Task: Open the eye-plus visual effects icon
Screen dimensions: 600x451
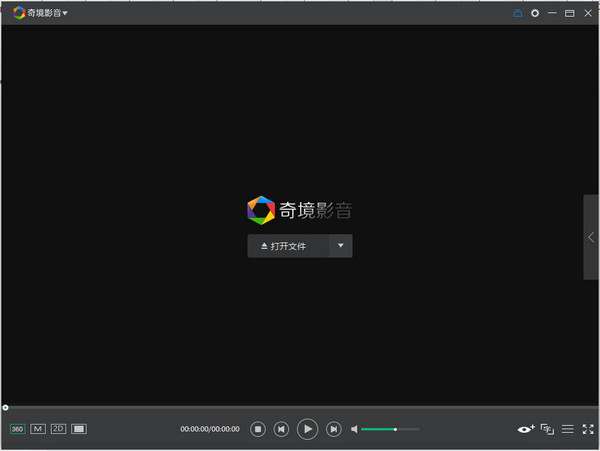Action: coord(525,429)
